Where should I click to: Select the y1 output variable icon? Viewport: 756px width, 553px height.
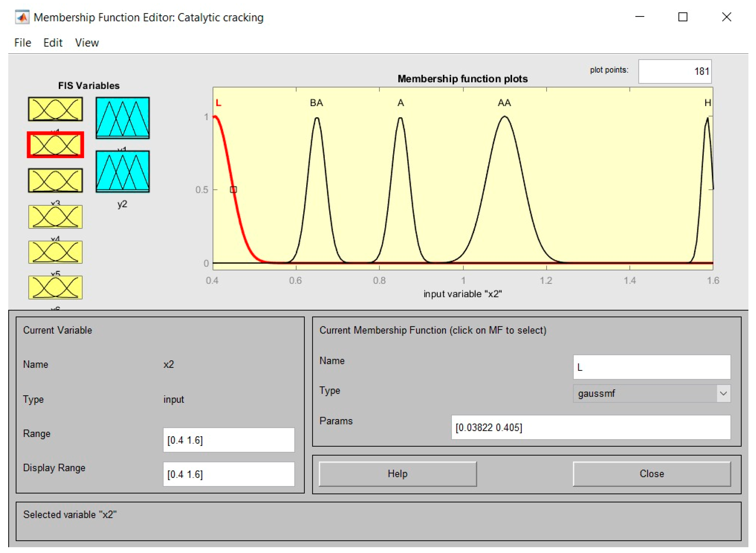123,118
